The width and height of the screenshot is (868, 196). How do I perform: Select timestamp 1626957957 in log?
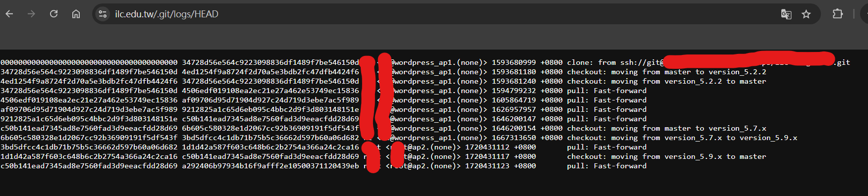(514, 109)
